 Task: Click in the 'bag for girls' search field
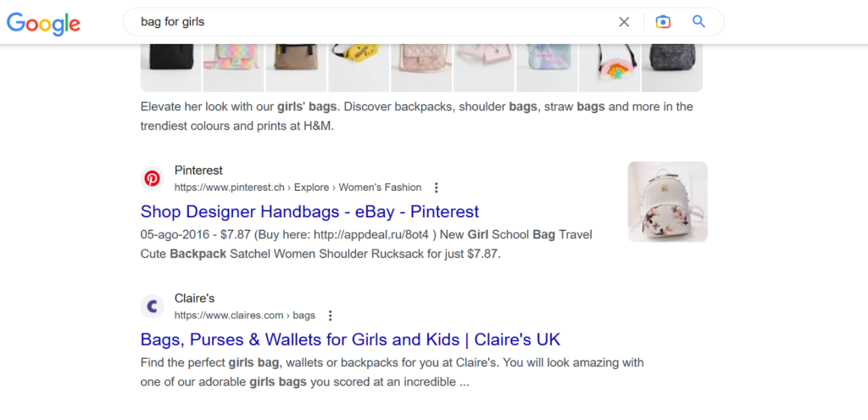click(x=364, y=22)
